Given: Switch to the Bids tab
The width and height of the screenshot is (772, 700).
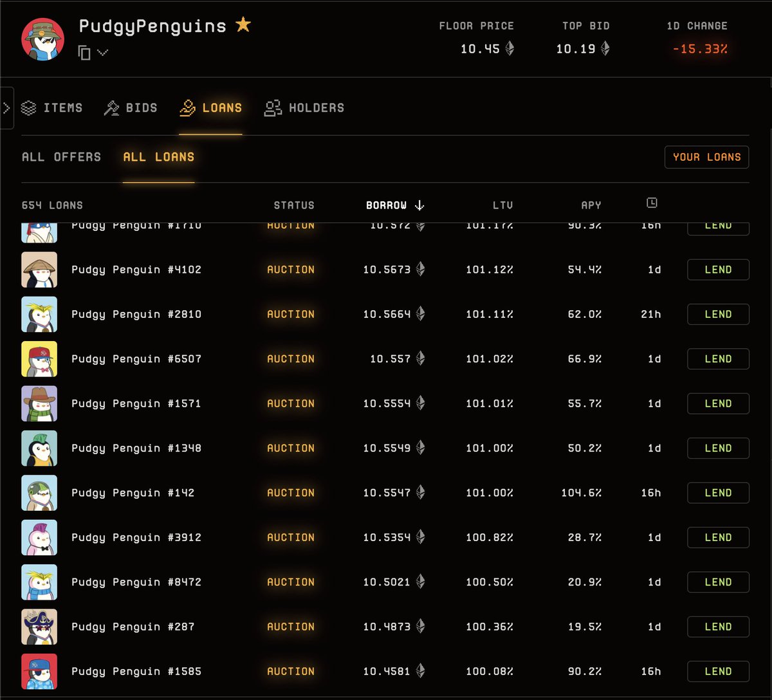Looking at the screenshot, I should pos(131,108).
